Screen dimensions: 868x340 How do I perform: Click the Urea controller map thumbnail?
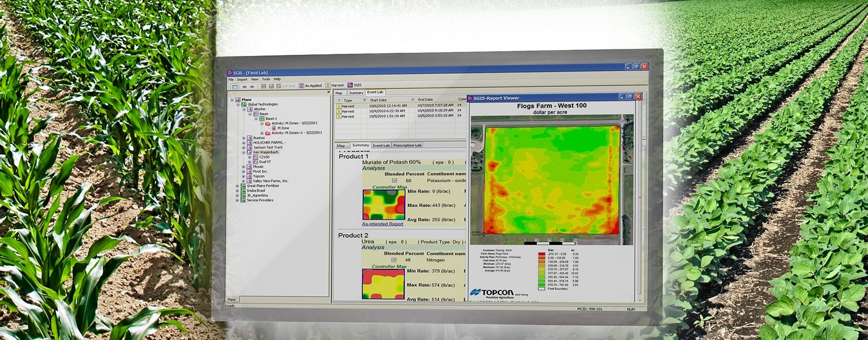[x=383, y=284]
